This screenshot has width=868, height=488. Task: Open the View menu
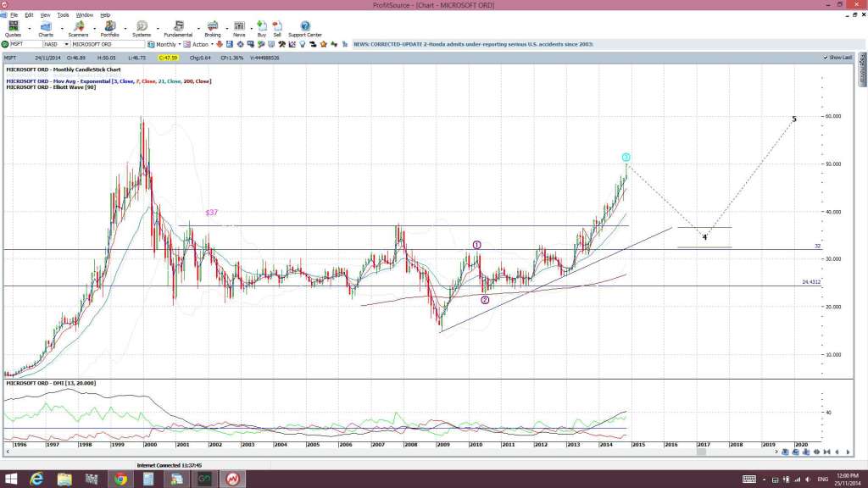(46, 15)
